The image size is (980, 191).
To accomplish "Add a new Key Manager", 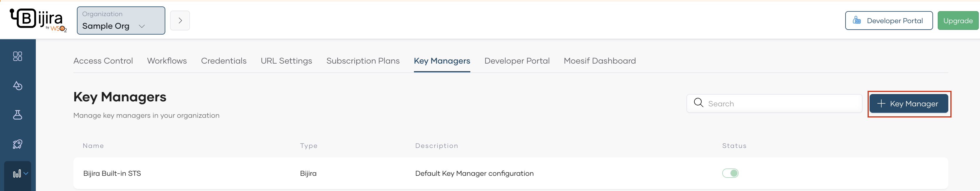I will [908, 104].
